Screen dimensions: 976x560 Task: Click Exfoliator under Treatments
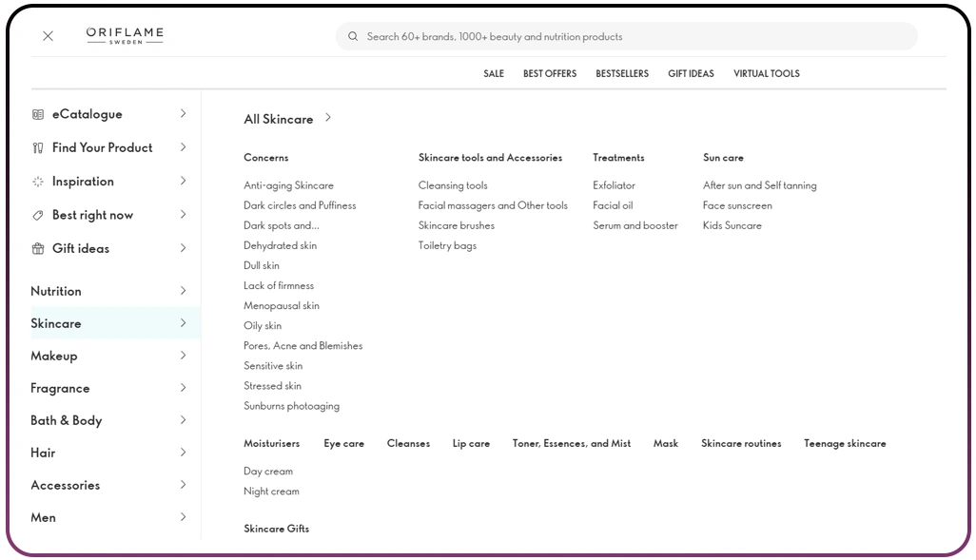[x=614, y=185]
